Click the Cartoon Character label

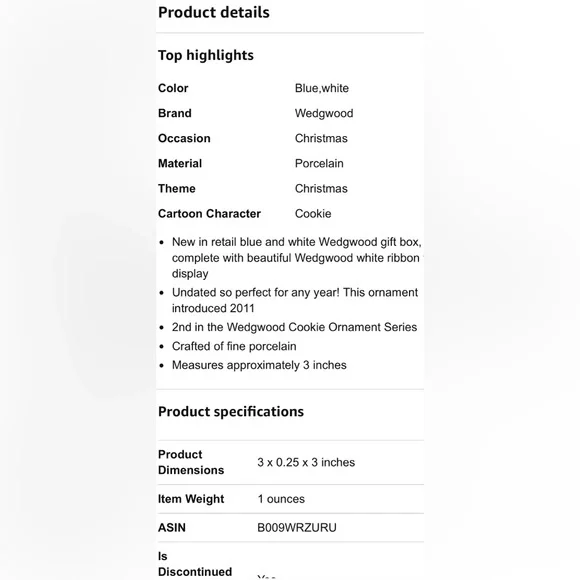coord(209,214)
